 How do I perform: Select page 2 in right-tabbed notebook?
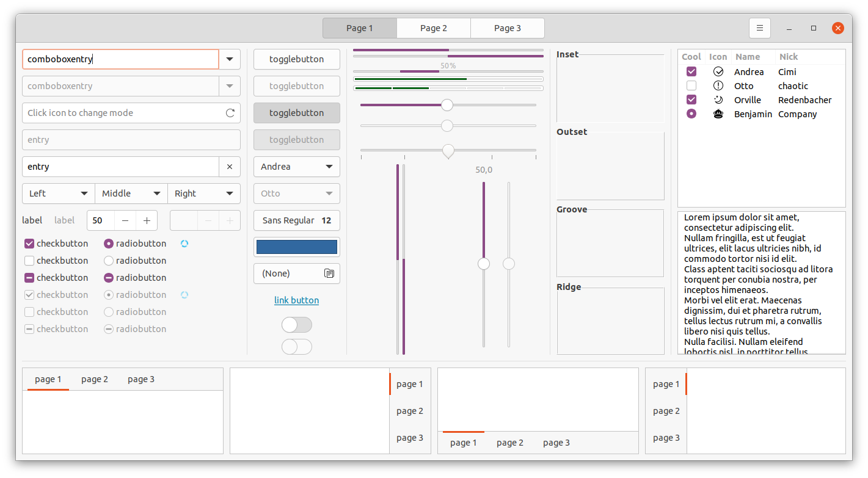coord(410,411)
